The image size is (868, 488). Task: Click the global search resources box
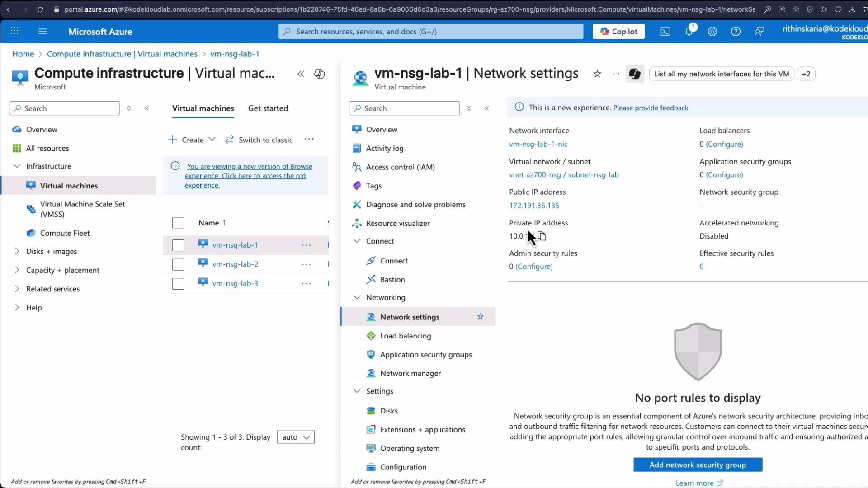click(431, 32)
